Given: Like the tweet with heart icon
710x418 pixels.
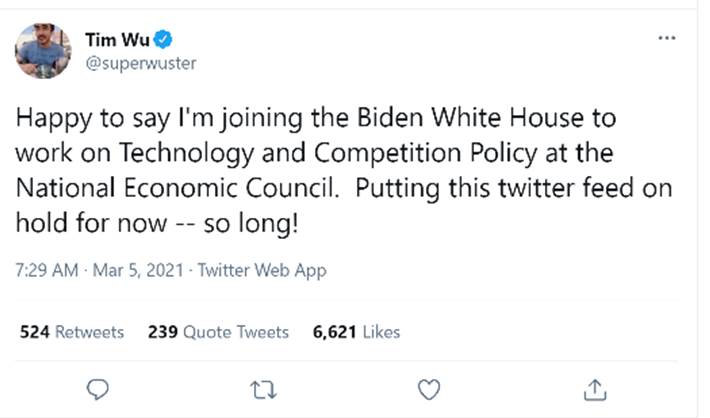Looking at the screenshot, I should (x=428, y=386).
